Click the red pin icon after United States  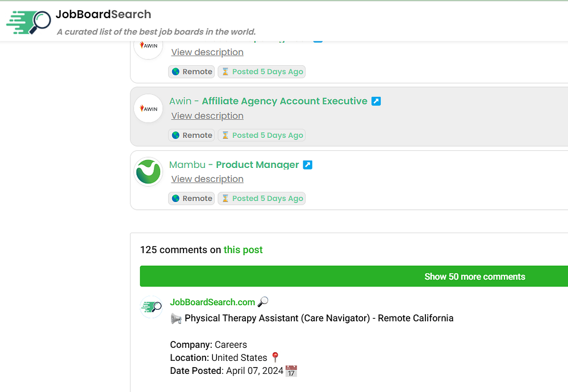[x=275, y=357]
